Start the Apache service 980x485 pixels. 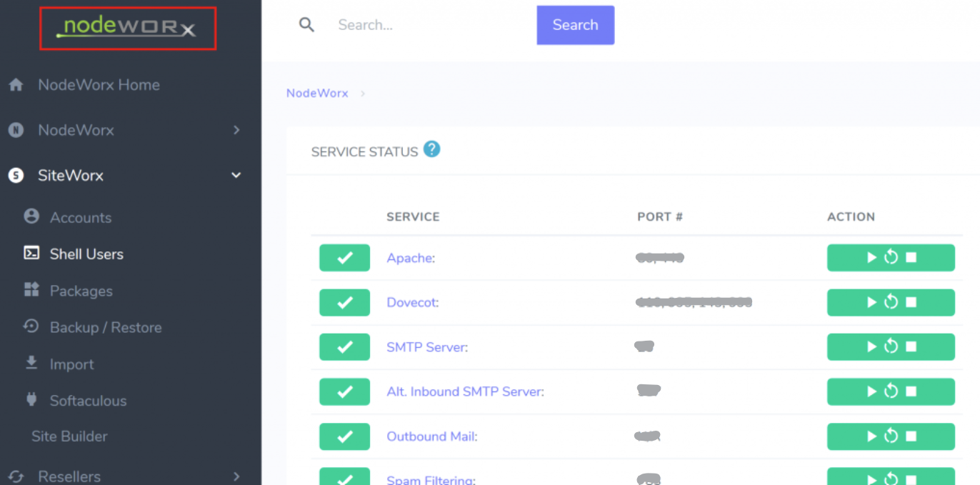coord(871,258)
